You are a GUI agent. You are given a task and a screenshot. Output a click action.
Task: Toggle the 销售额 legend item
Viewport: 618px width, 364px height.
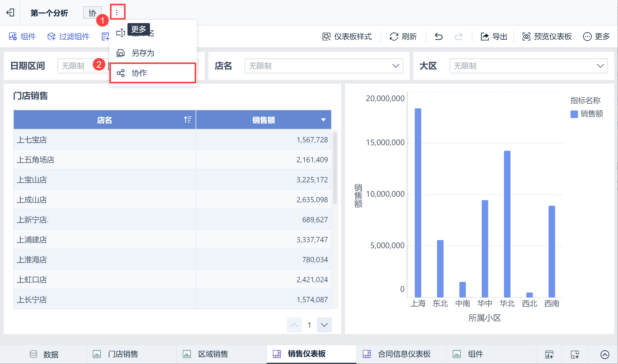click(587, 114)
